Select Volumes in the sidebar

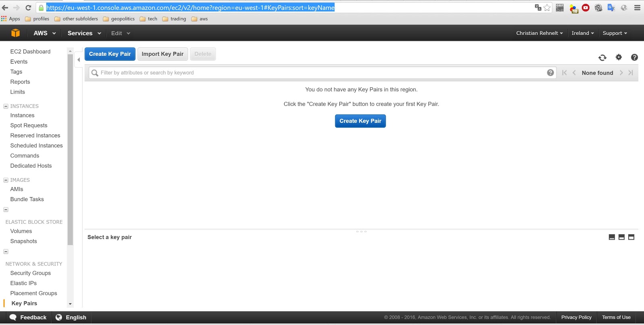click(x=21, y=231)
